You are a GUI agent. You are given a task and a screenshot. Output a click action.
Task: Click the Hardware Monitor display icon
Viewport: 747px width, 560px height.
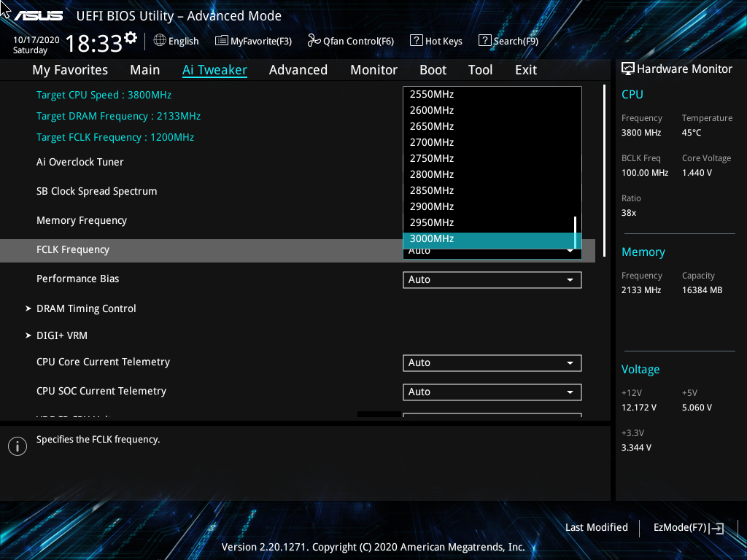coord(628,69)
